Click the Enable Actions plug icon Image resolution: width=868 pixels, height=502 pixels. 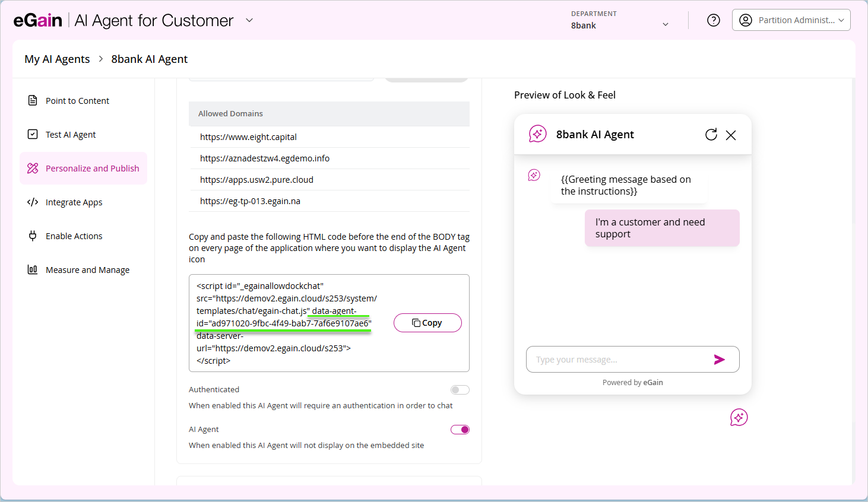pyautogui.click(x=33, y=236)
